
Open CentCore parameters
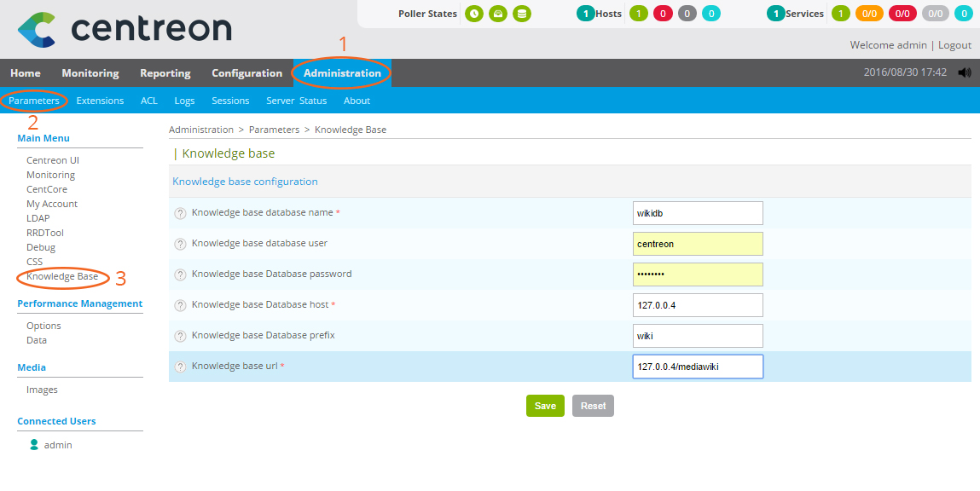(x=47, y=189)
